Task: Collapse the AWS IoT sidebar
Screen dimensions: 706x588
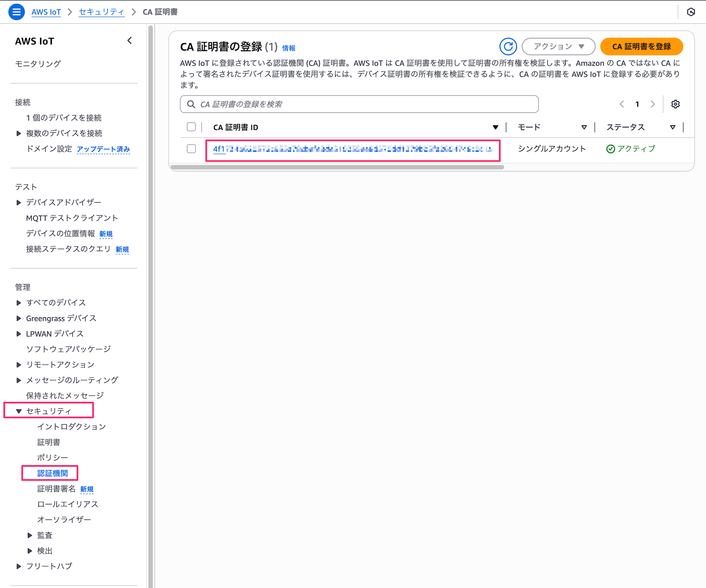Action: (130, 41)
